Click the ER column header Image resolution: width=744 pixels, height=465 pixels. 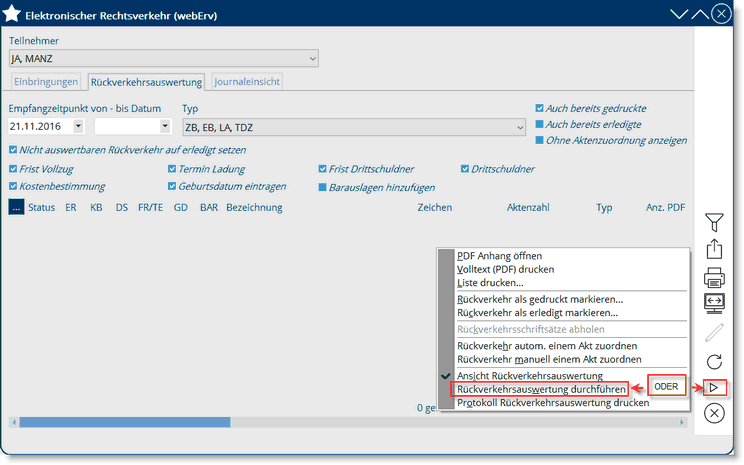71,207
